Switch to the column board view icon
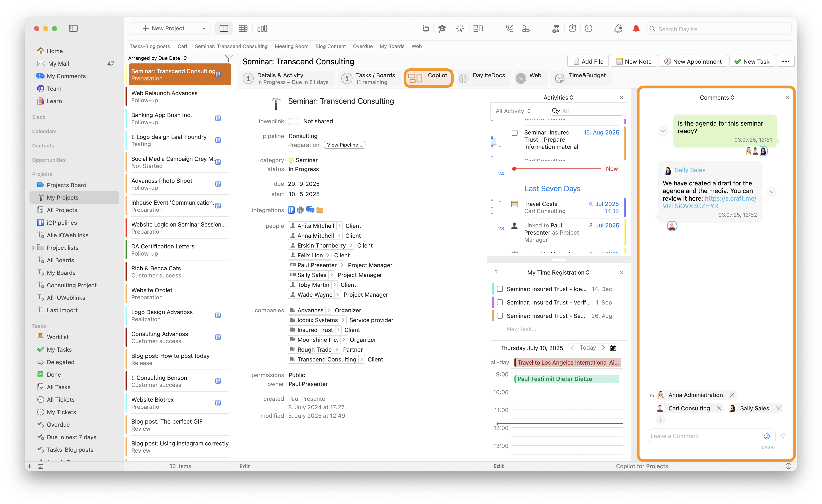Screen dimensions: 822x504 coord(262,28)
